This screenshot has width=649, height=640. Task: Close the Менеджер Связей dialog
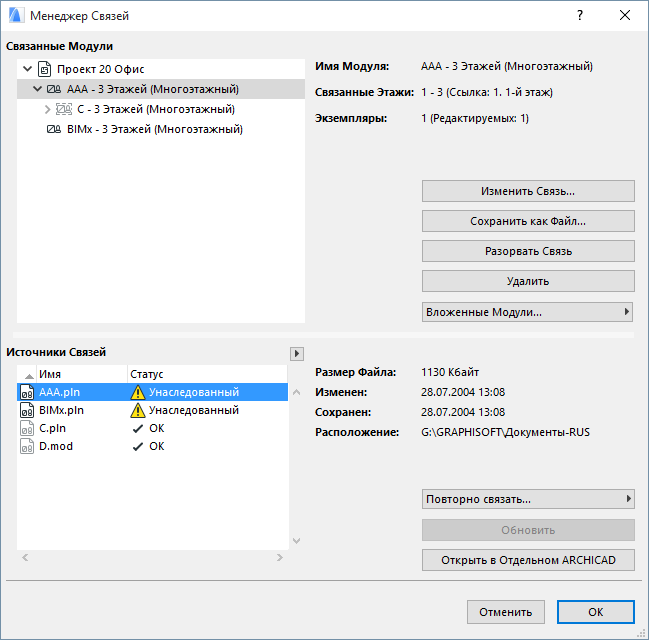(x=625, y=15)
